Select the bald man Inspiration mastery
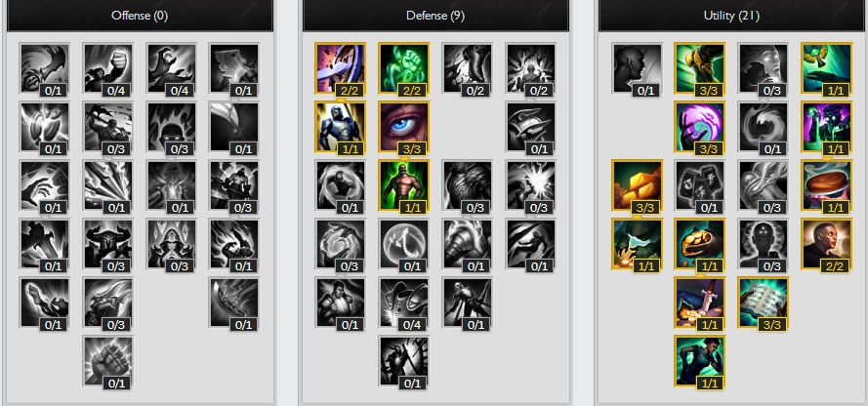This screenshot has height=406, width=868. 827,244
